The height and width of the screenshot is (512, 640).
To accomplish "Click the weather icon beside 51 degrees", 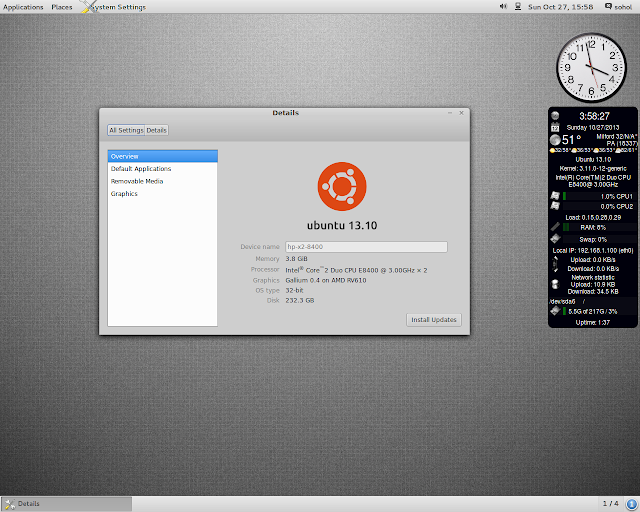I will click(555, 140).
